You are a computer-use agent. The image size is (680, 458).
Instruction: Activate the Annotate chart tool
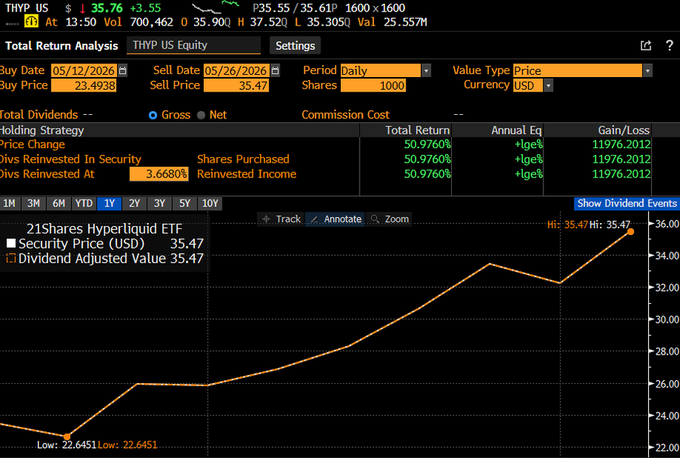336,219
